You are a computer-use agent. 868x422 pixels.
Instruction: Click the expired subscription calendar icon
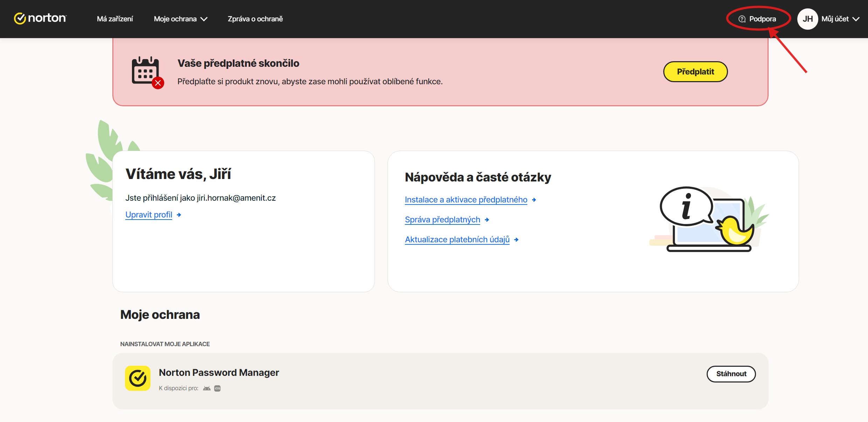pos(147,72)
